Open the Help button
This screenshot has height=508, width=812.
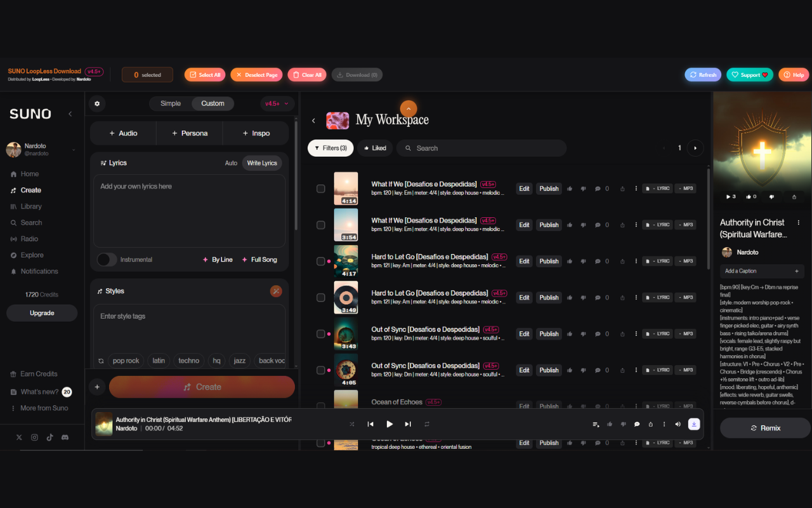[x=794, y=75]
